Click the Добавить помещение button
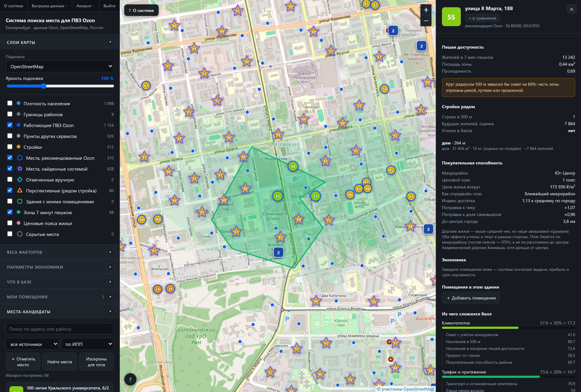The image size is (581, 392). (471, 298)
